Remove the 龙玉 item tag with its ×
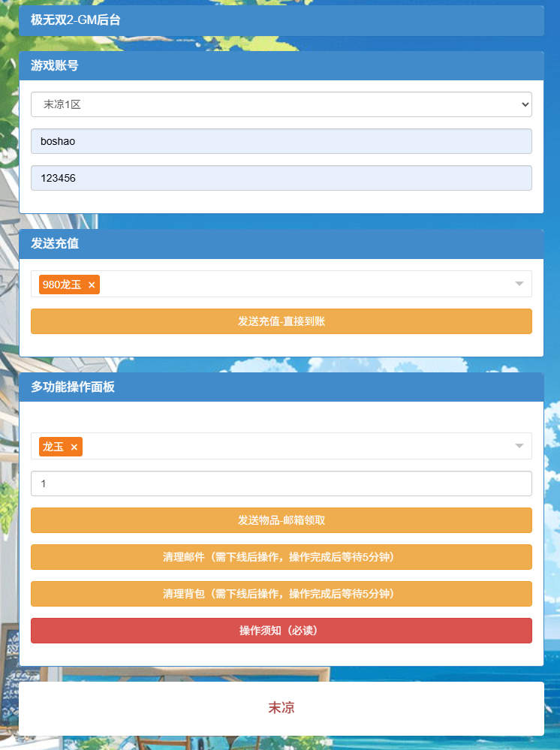Viewport: 560px width, 750px height. click(x=74, y=447)
